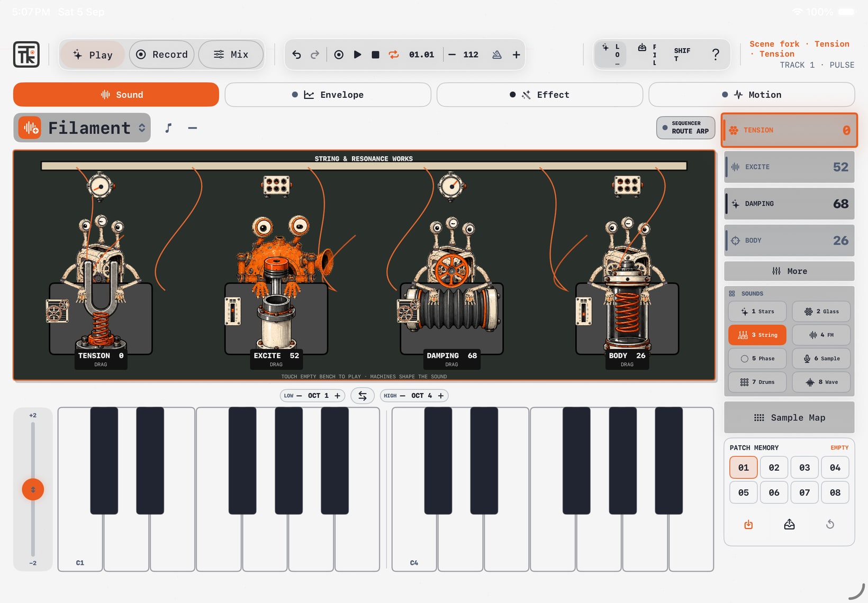Toggle the metronome icon
Image resolution: width=868 pixels, height=603 pixels.
pos(496,54)
